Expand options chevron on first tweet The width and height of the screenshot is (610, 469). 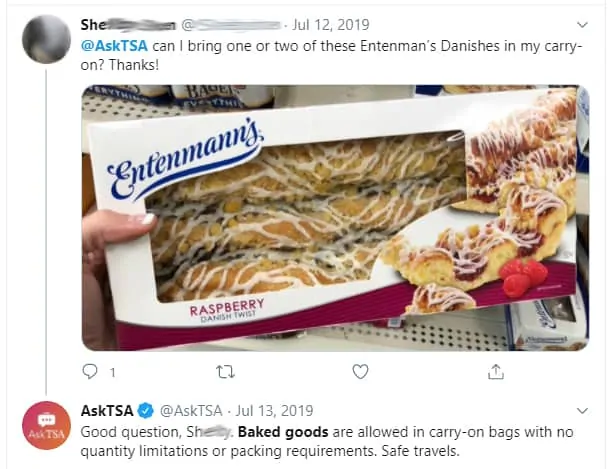[x=582, y=25]
